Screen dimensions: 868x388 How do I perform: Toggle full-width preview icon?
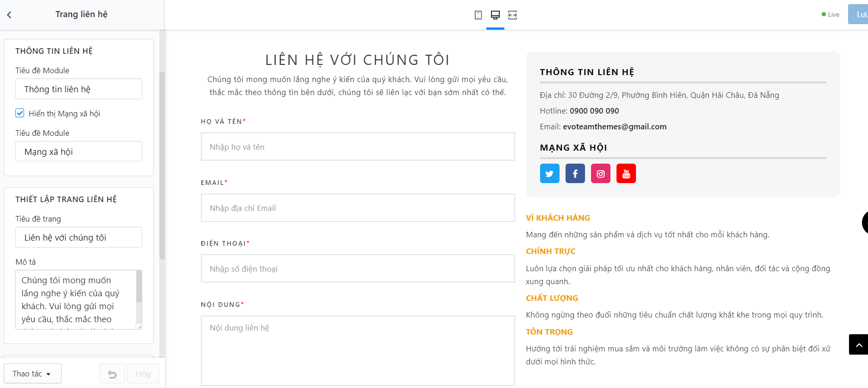(512, 15)
